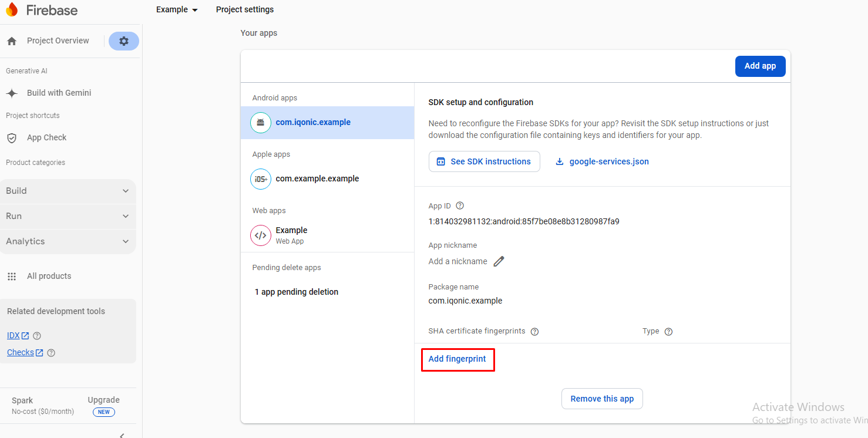Click Upgrade plan
The height and width of the screenshot is (438, 868).
[x=103, y=400]
